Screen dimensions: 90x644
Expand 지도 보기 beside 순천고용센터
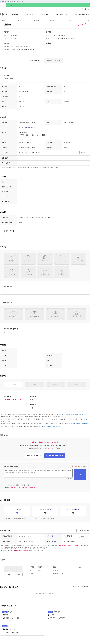[x=84, y=536]
